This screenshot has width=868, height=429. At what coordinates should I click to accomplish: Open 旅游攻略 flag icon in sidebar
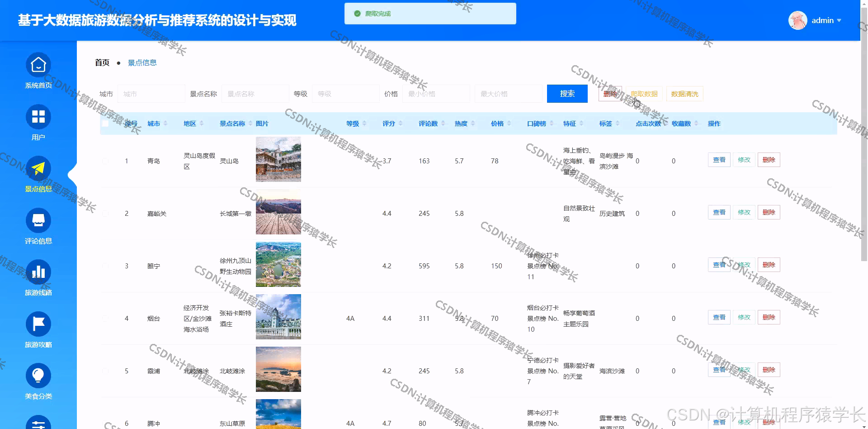[x=38, y=324]
